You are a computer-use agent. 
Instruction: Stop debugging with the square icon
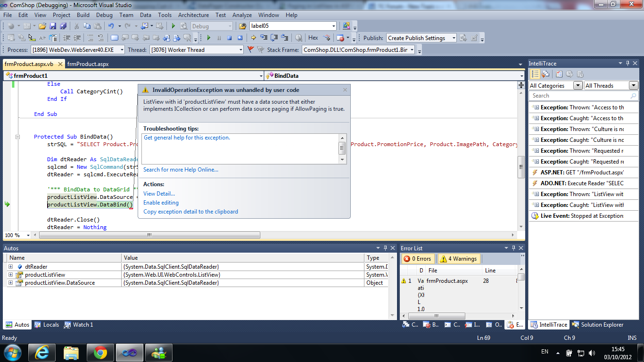click(x=230, y=38)
